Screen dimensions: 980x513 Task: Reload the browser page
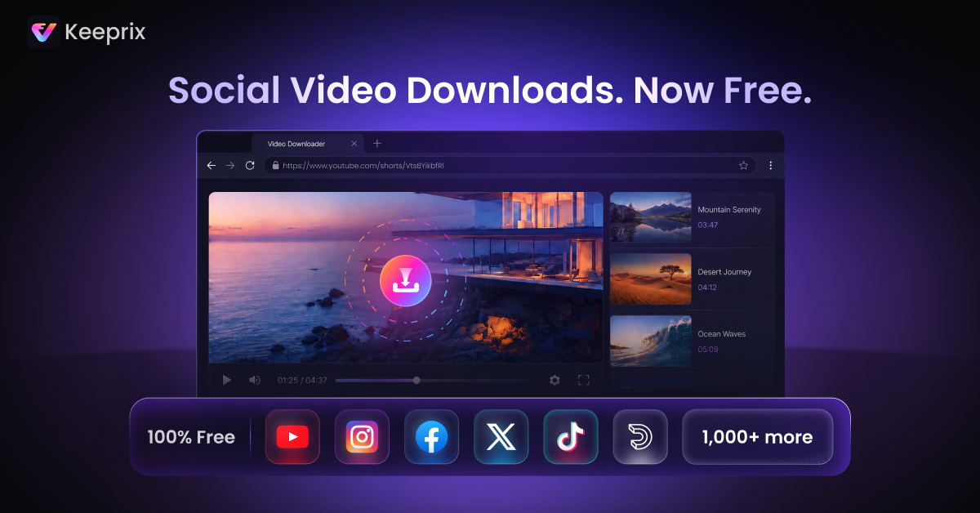coord(250,165)
